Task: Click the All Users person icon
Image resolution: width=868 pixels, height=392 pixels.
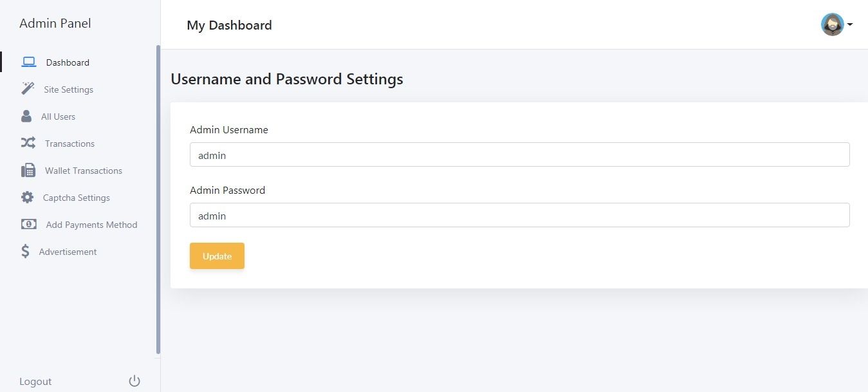Action: [26, 116]
